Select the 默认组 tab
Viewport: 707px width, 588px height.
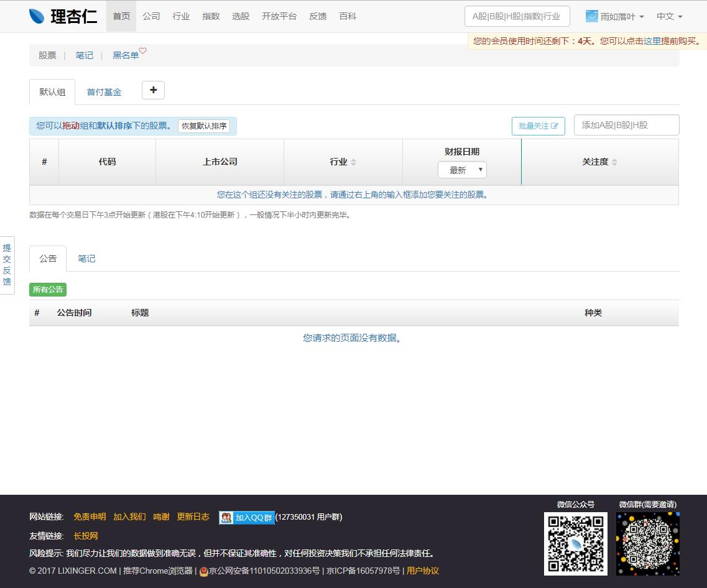pos(52,92)
